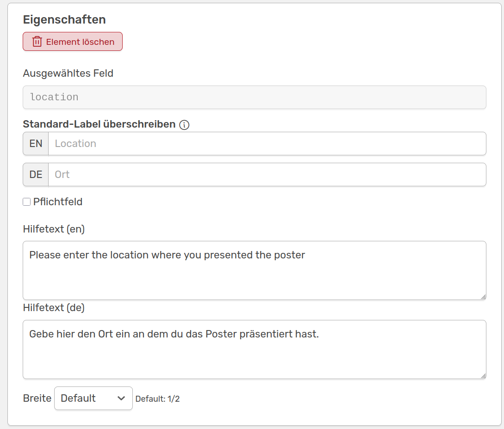Click the info icon beside Standard-Label überschreiben
This screenshot has height=429, width=504.
click(184, 125)
